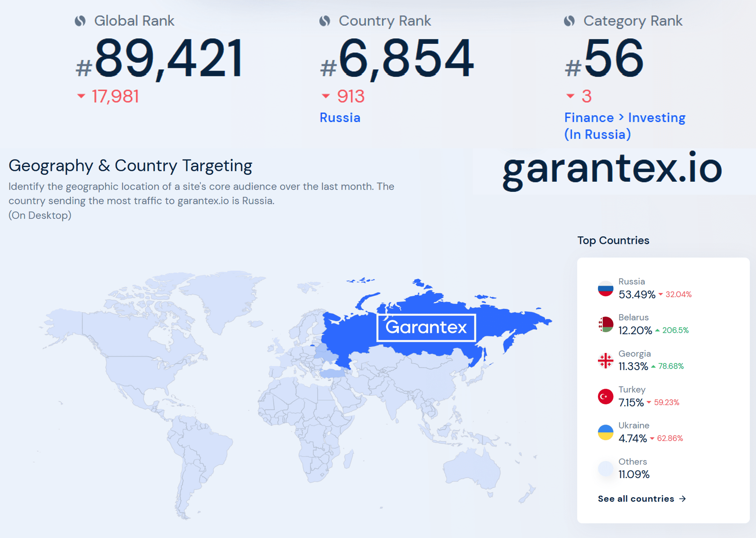Click the global rank red change arrow
756x538 pixels.
[x=81, y=96]
